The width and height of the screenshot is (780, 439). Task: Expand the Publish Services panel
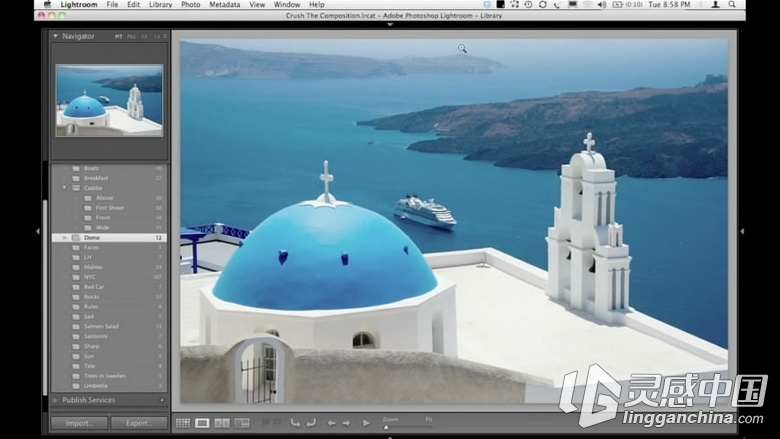click(55, 400)
